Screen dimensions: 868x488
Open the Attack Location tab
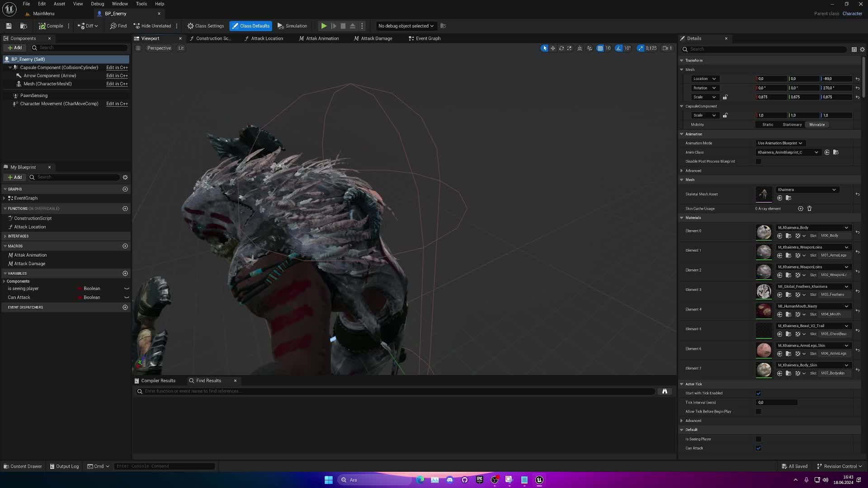pyautogui.click(x=264, y=38)
